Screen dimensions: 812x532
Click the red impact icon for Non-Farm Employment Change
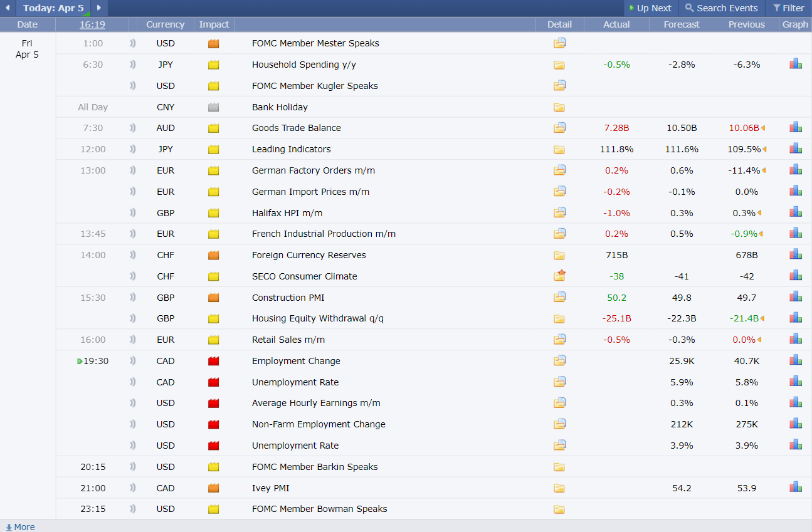pyautogui.click(x=214, y=424)
